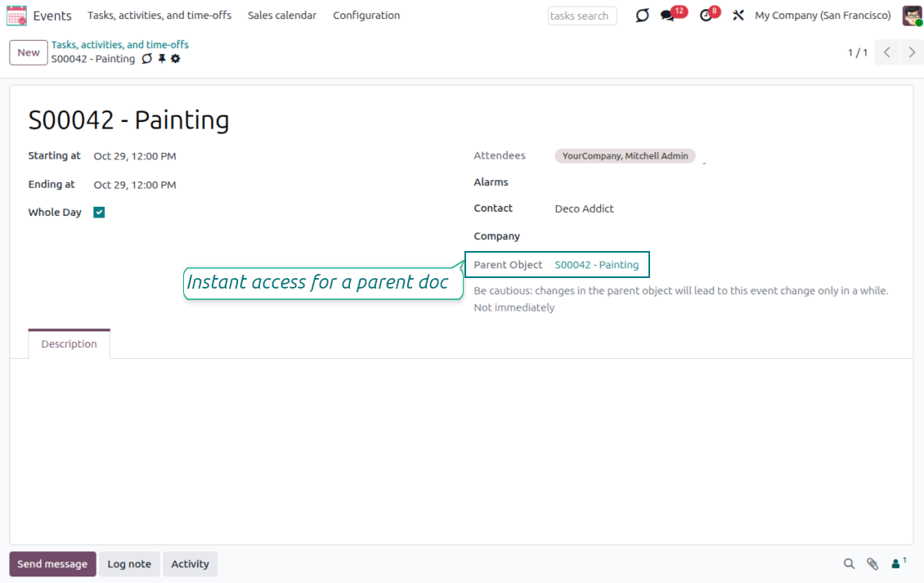Image resolution: width=924 pixels, height=583 pixels.
Task: Click the wrench and screwdriver debug tools icon
Action: coord(738,16)
